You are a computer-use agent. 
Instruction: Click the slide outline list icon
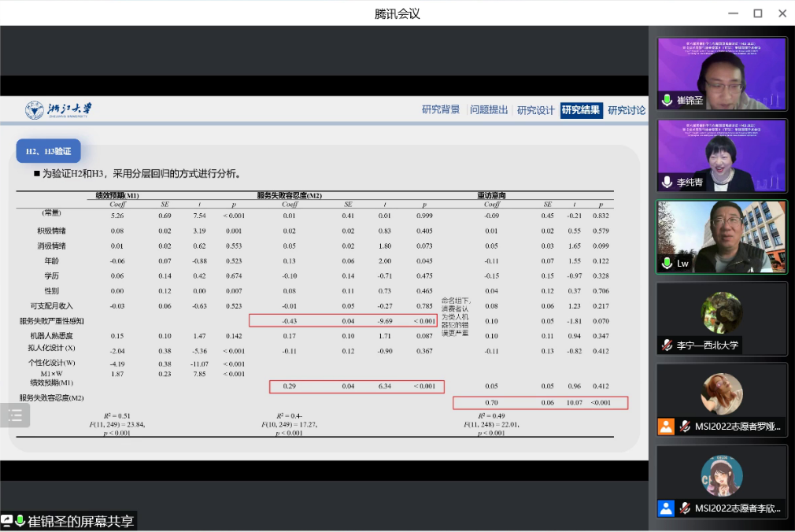point(15,416)
